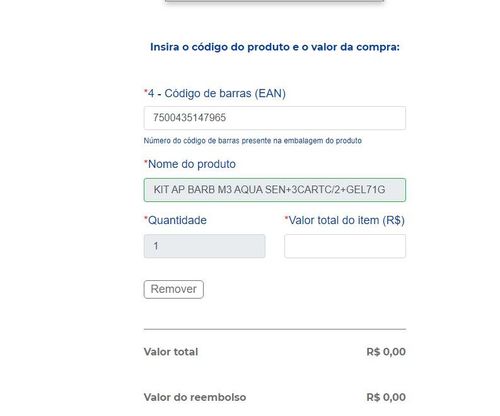Select the Nome do produto field

[275, 190]
